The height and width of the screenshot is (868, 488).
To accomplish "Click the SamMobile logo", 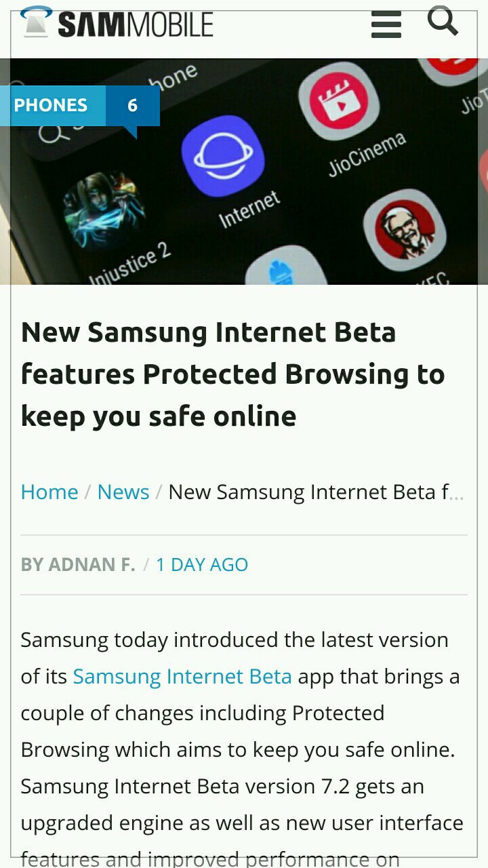I will 117,22.
